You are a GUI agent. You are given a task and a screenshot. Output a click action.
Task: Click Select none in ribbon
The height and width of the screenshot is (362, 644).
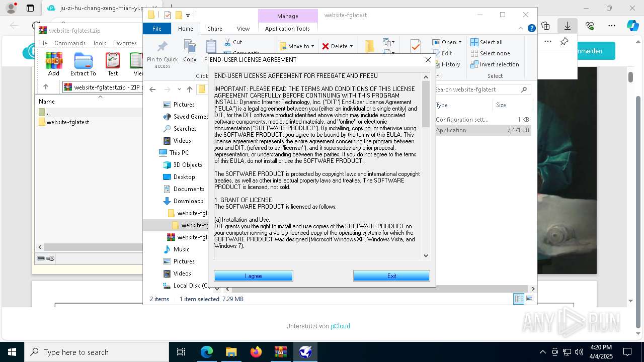490,53
